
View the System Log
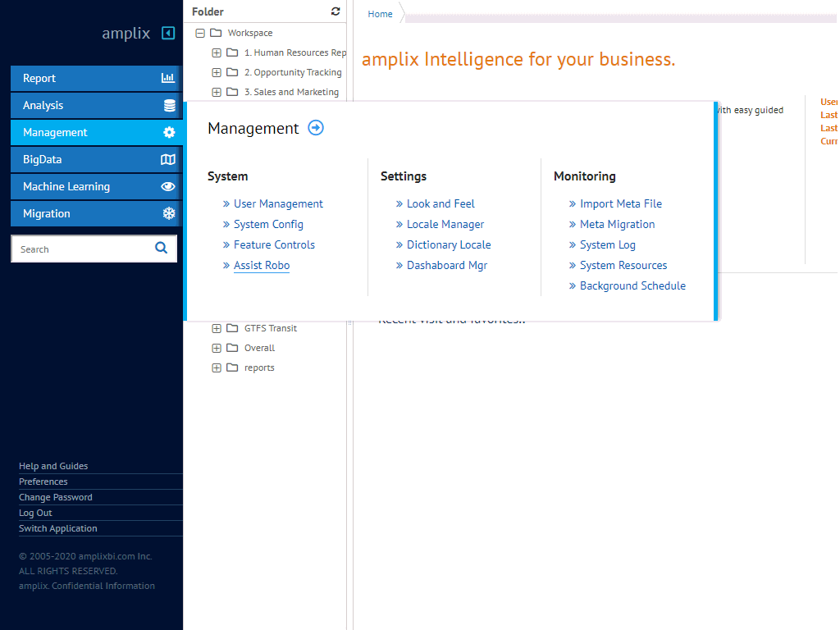click(608, 244)
